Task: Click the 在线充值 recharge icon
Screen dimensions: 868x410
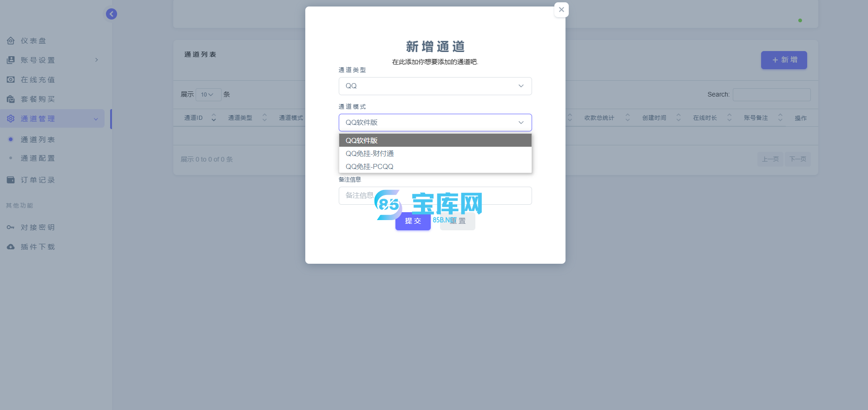Action: (x=11, y=80)
